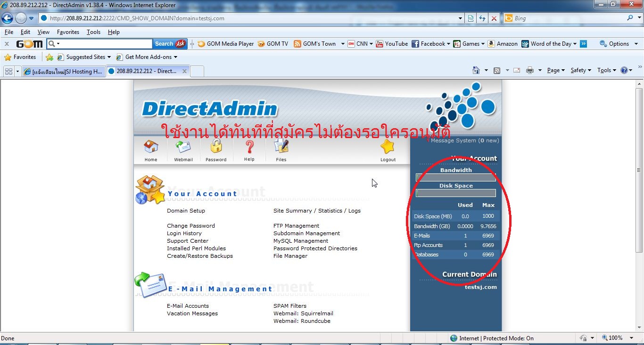Open GOM TV toolbar link

pyautogui.click(x=273, y=44)
